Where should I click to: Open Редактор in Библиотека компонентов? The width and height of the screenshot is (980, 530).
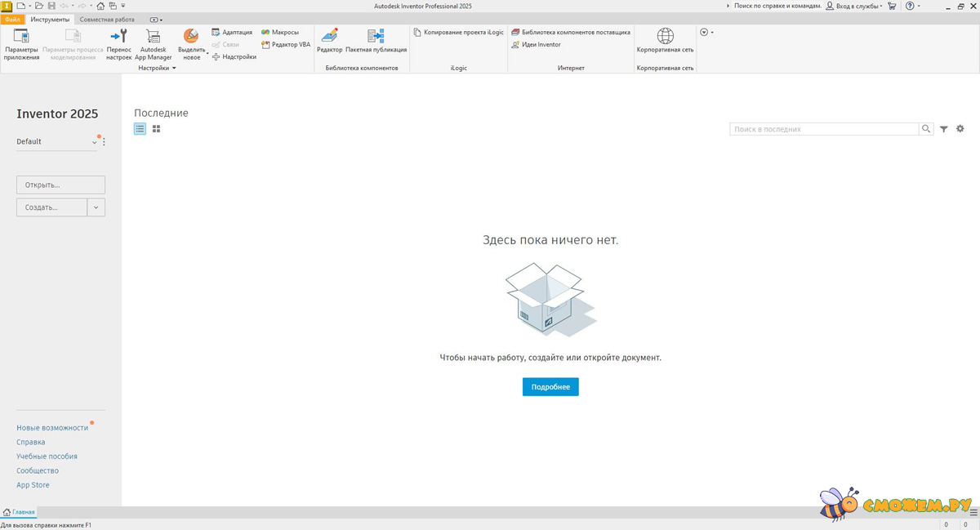pyautogui.click(x=330, y=41)
